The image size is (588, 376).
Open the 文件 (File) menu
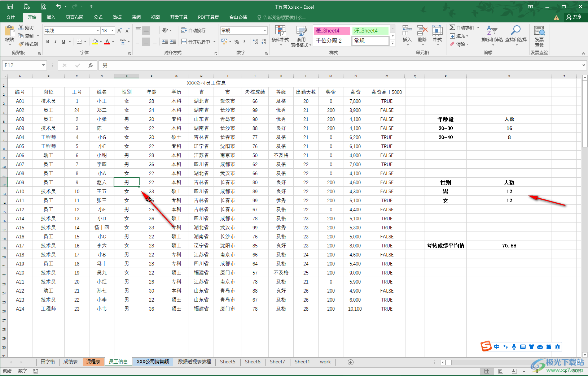pyautogui.click(x=11, y=17)
